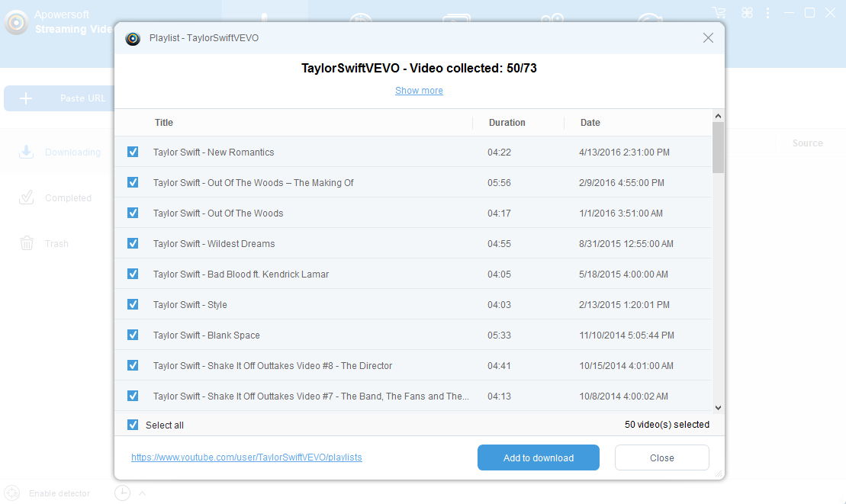Uncheck Bad Blood ft. Kendrick Lamar

click(x=133, y=274)
